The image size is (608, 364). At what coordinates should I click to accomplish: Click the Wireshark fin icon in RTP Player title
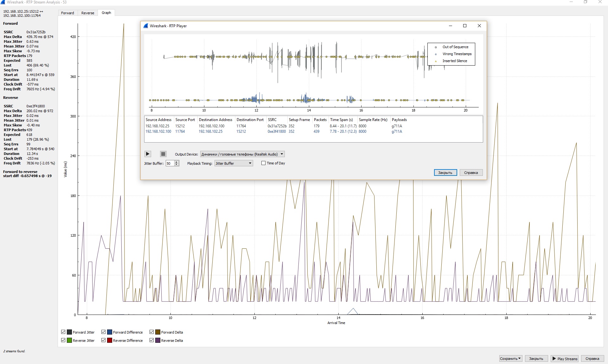pyautogui.click(x=146, y=26)
